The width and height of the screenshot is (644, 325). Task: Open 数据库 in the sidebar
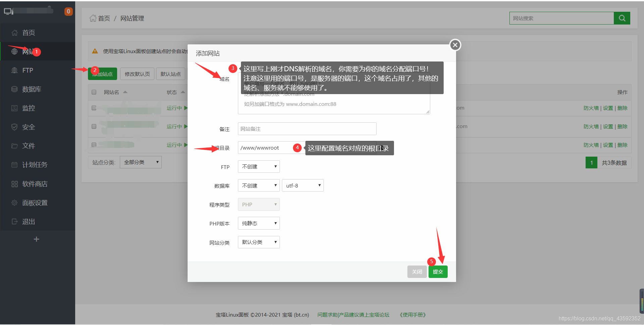coord(38,89)
